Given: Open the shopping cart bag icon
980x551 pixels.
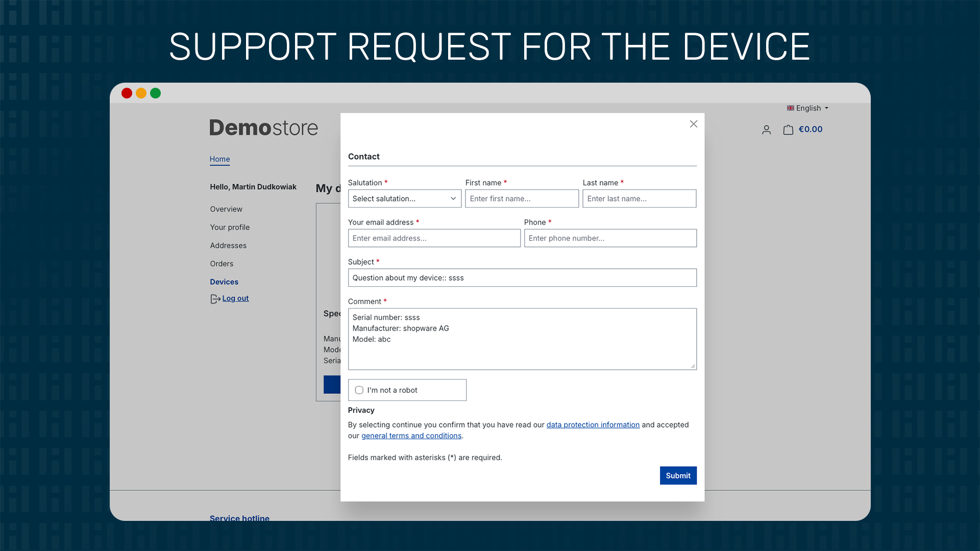Looking at the screenshot, I should coord(788,130).
